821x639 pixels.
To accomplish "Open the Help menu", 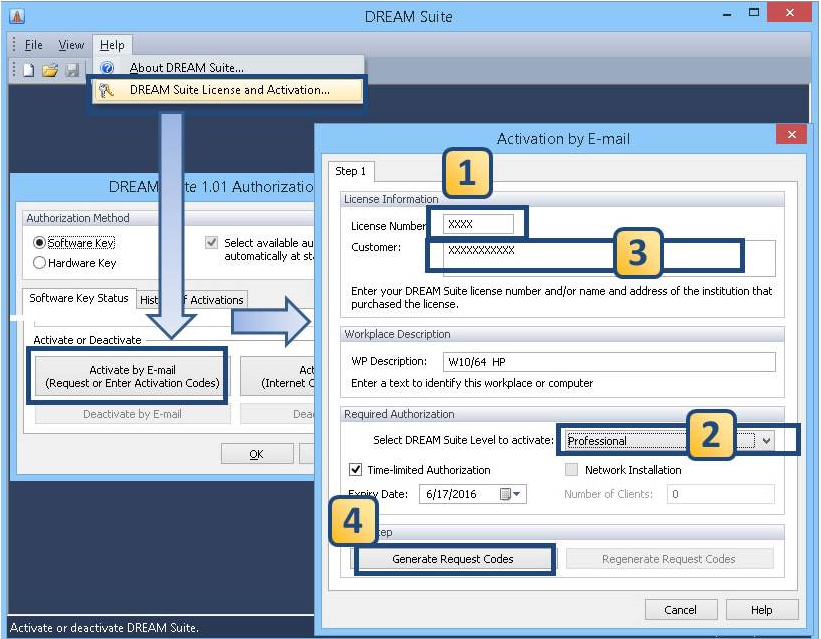I will [x=112, y=45].
